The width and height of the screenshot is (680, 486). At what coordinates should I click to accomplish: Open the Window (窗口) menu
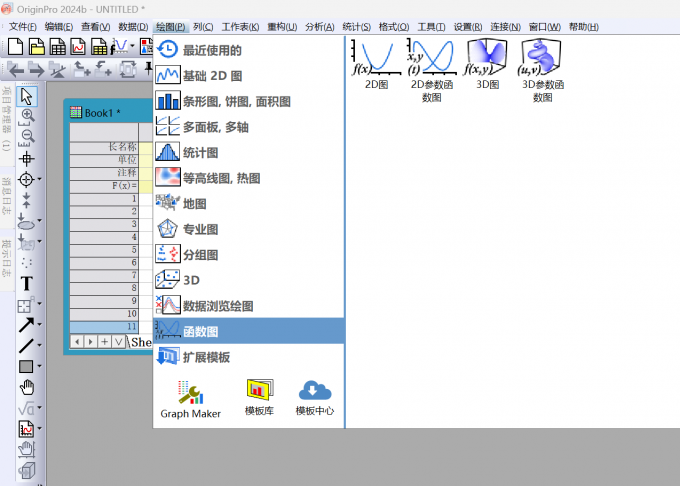pyautogui.click(x=544, y=27)
